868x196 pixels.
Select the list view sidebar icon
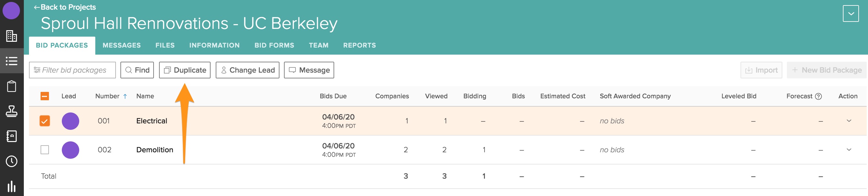coord(12,61)
